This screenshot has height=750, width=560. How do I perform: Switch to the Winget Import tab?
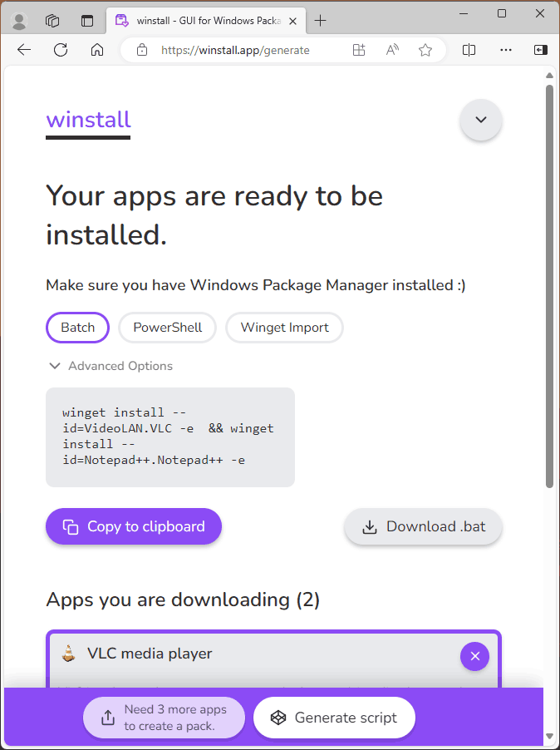284,328
